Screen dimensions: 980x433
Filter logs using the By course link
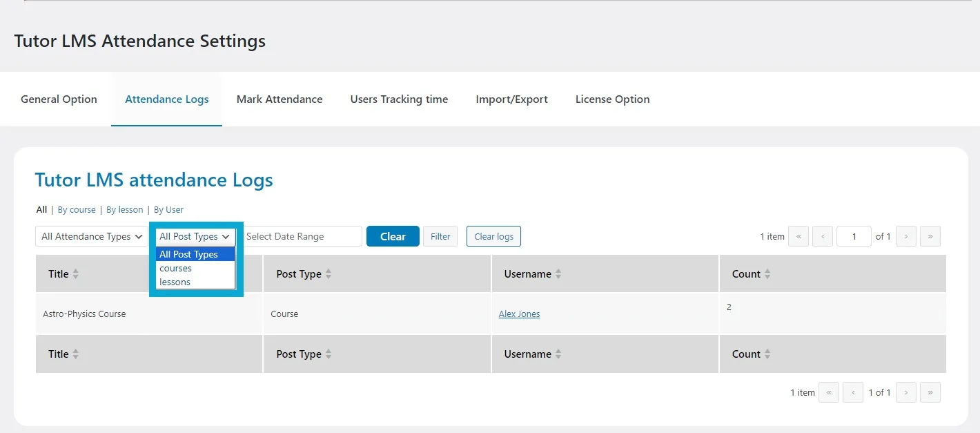(x=77, y=209)
